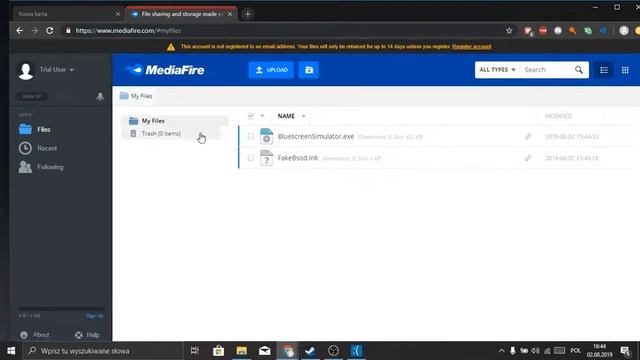The height and width of the screenshot is (360, 640).
Task: Click the red adblock extension icon
Action: [543, 31]
